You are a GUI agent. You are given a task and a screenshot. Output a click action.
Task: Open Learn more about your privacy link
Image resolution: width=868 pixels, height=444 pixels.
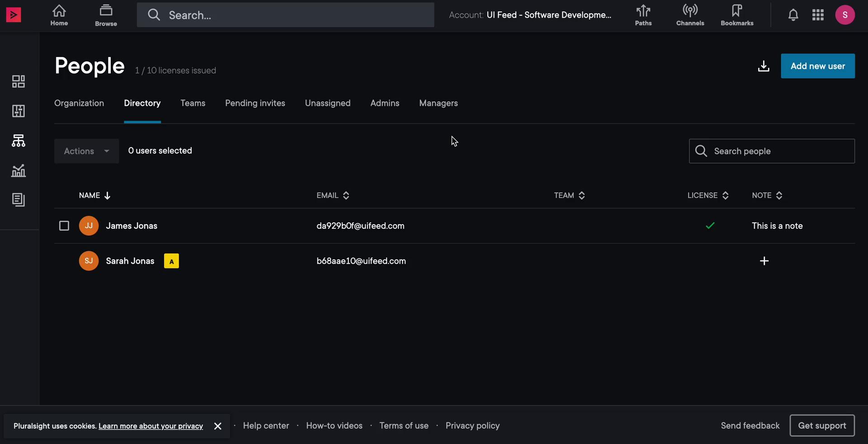(x=151, y=426)
